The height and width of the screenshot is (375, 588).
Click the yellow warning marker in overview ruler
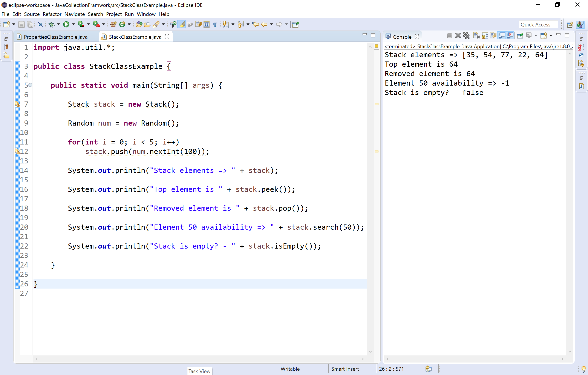pos(377,104)
